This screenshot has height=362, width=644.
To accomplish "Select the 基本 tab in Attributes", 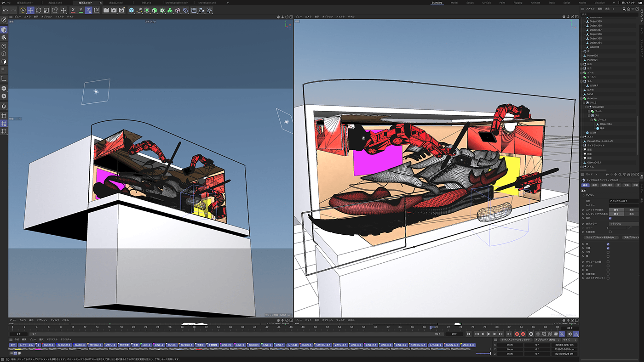I will pyautogui.click(x=585, y=185).
